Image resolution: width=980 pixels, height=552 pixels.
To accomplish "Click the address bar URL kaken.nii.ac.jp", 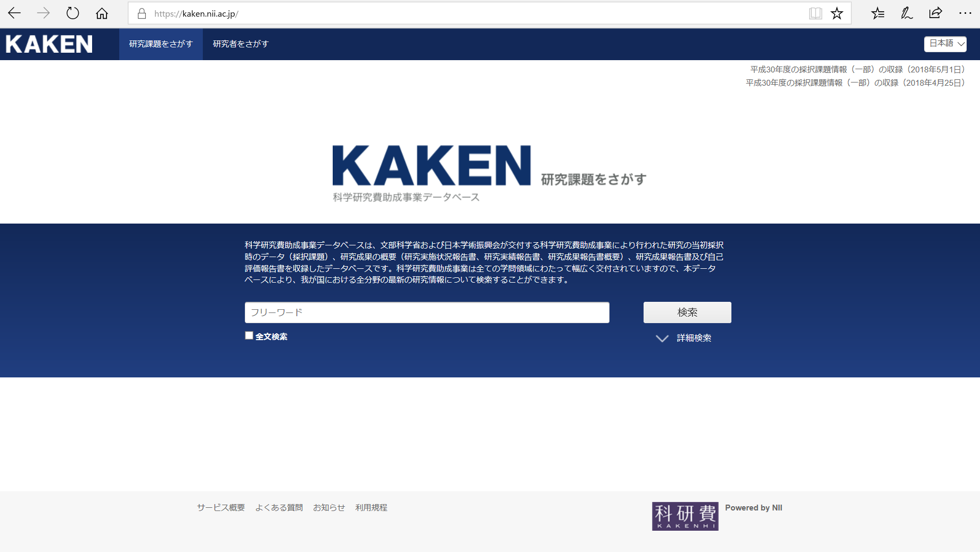I will (196, 14).
